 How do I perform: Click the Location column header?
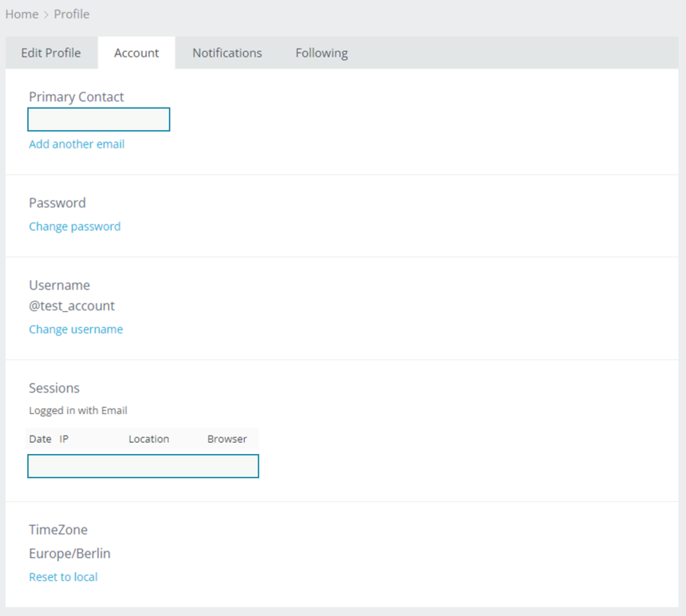point(148,439)
